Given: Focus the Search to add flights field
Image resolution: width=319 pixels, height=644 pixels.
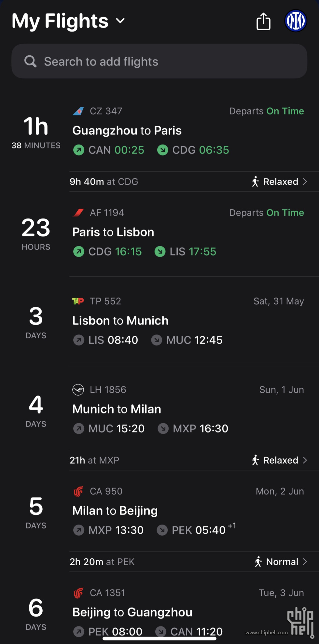Looking at the screenshot, I should (159, 61).
